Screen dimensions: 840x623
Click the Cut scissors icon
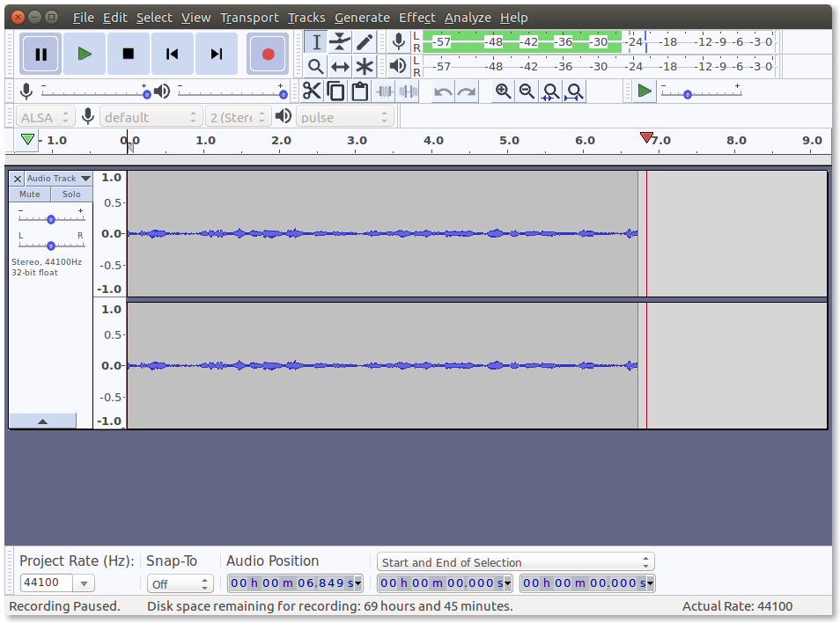click(x=312, y=91)
